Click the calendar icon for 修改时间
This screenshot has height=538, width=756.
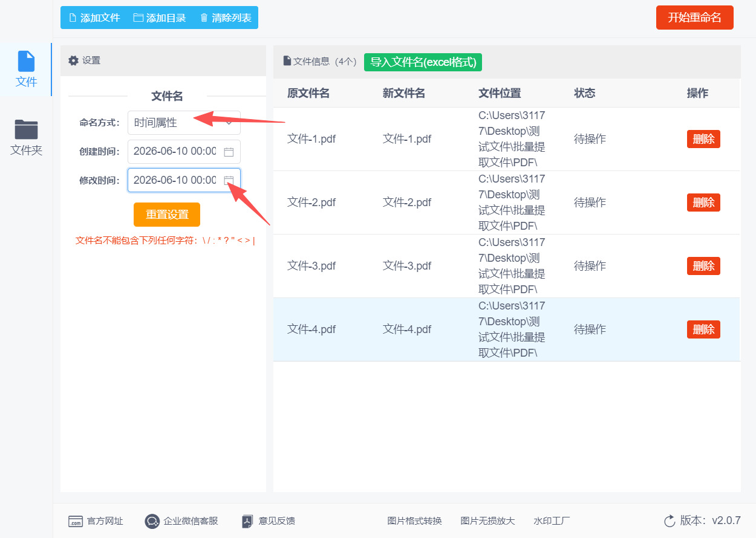[x=229, y=180]
